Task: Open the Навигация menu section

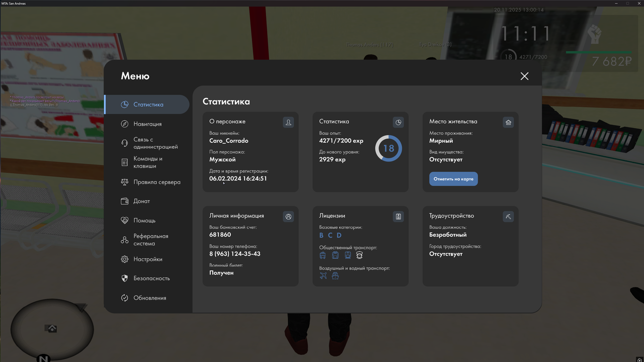Action: click(x=147, y=124)
